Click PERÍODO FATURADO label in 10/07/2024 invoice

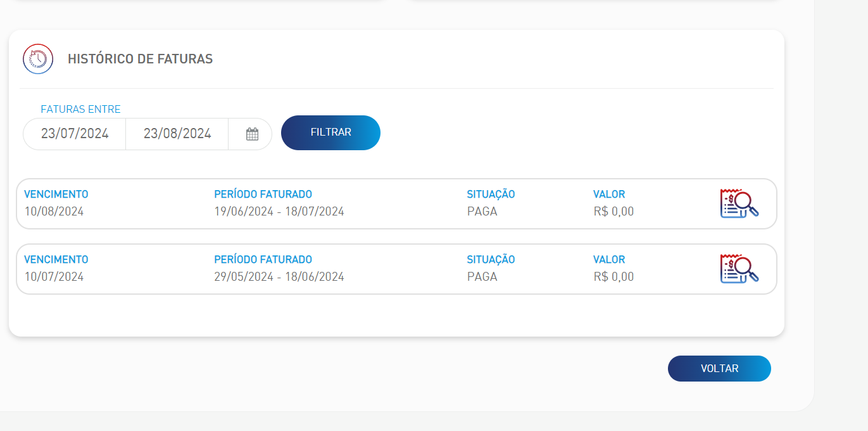pos(263,260)
